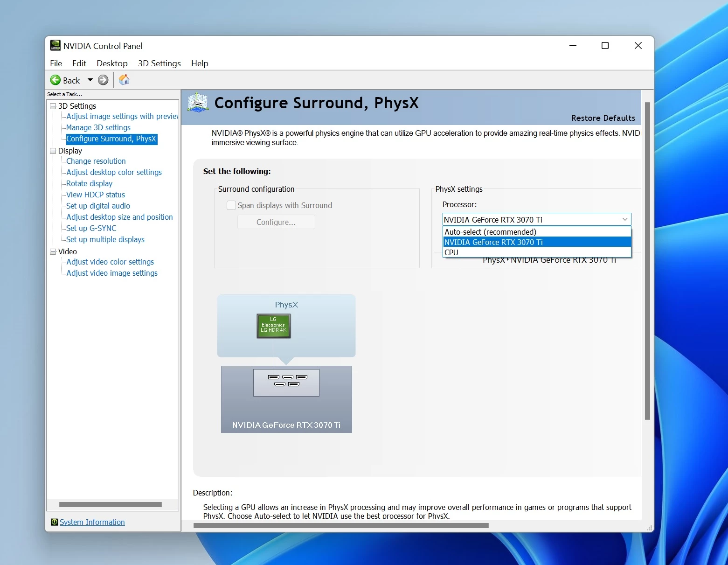The height and width of the screenshot is (565, 728).
Task: Open Manage 3D settings task
Action: point(98,127)
